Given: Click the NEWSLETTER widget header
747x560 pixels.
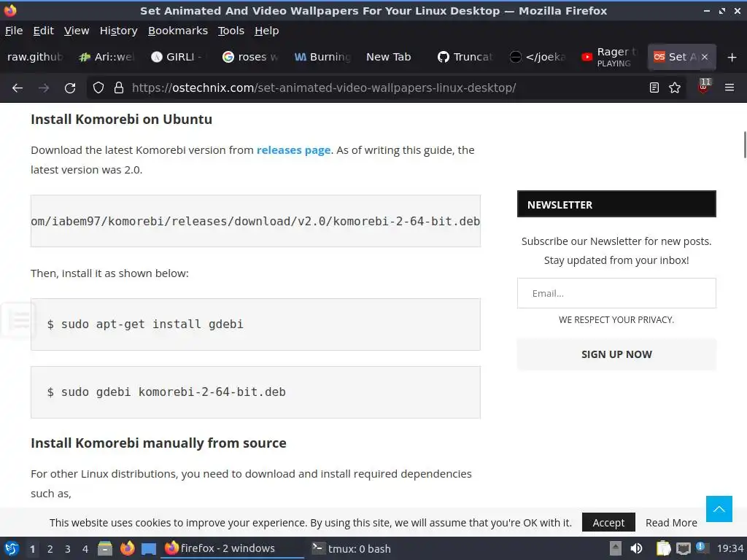Looking at the screenshot, I should (616, 204).
